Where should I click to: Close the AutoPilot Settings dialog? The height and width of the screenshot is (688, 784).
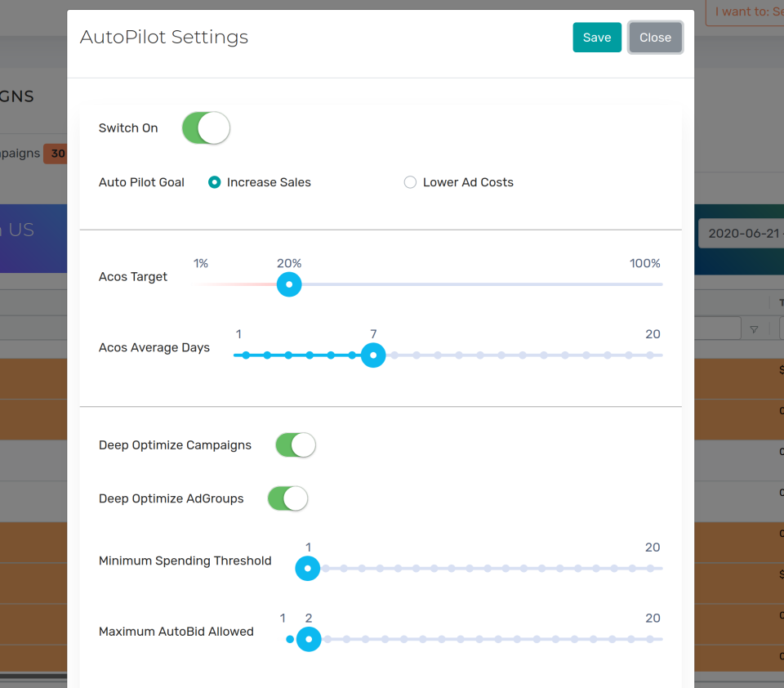tap(655, 37)
